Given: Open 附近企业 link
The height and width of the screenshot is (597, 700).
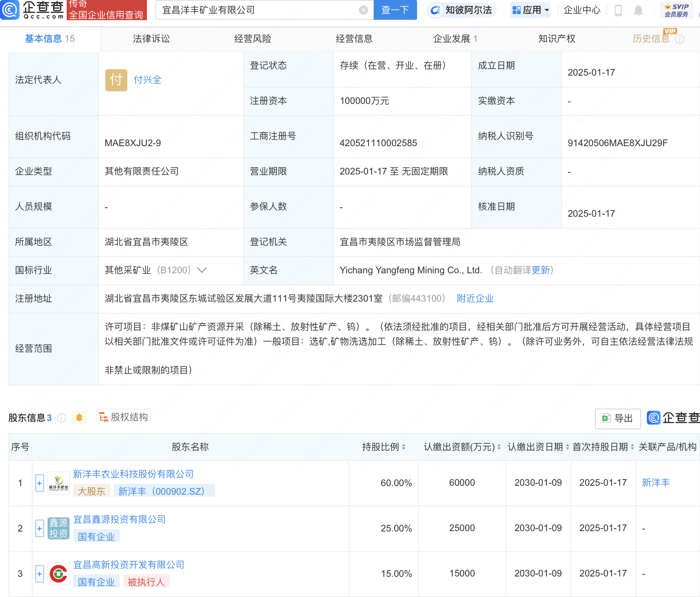Looking at the screenshot, I should tap(475, 298).
